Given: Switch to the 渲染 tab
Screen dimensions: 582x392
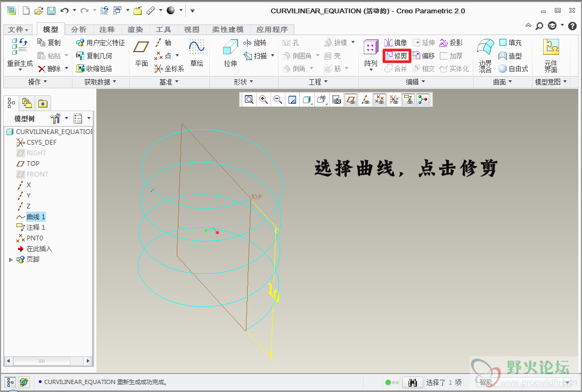Looking at the screenshot, I should pos(135,30).
